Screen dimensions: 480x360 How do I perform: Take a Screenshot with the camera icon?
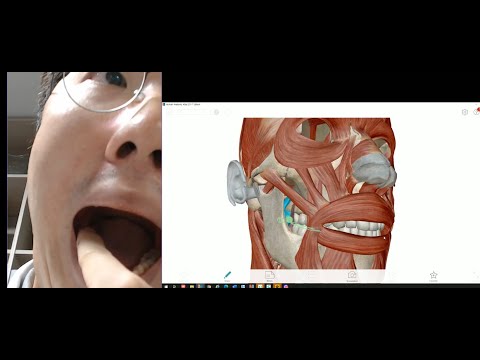[352, 276]
